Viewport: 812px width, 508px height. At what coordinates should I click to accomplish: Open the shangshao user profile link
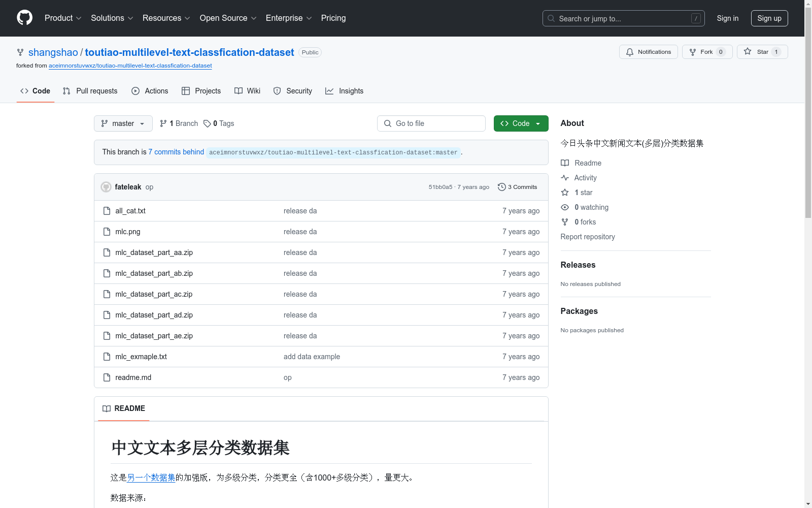(53, 52)
